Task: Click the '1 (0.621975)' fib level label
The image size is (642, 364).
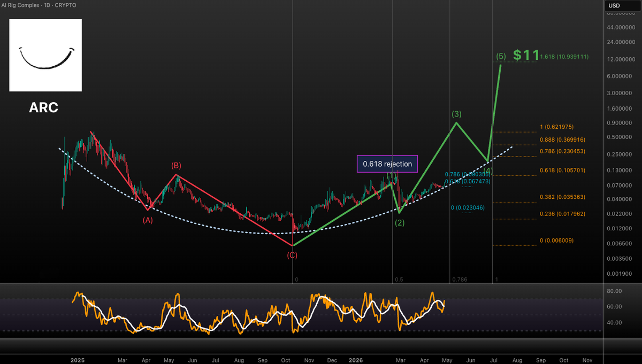Action: pyautogui.click(x=556, y=127)
